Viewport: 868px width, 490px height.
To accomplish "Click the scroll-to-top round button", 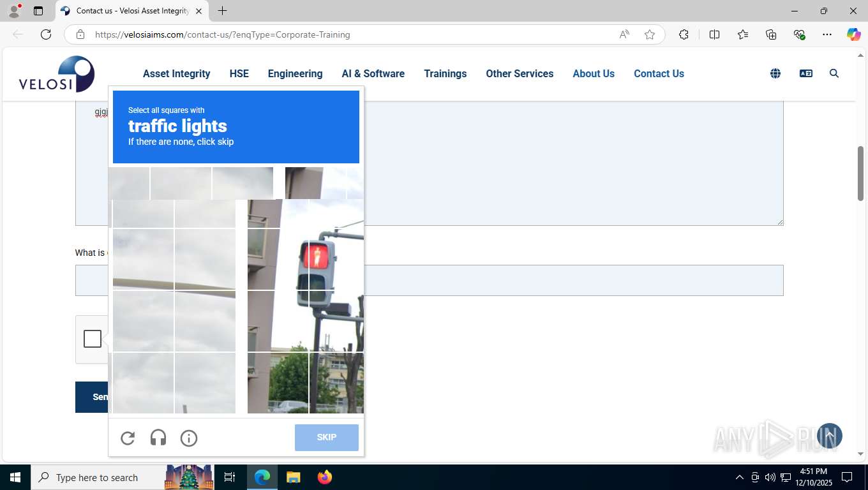I will coord(830,436).
